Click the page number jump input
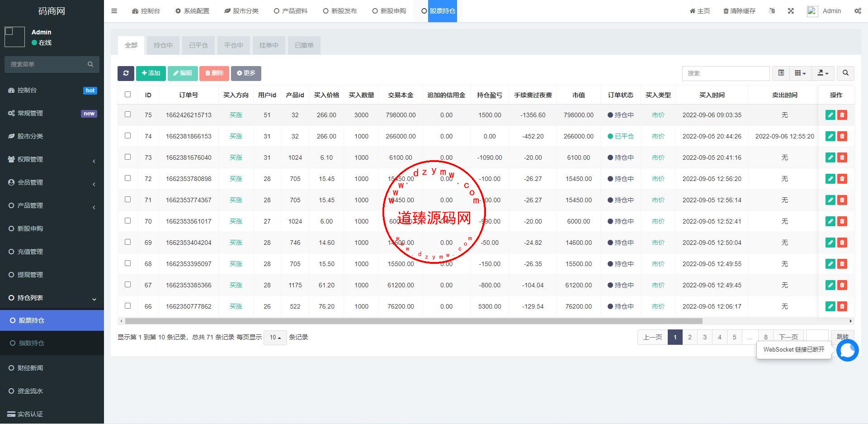The height and width of the screenshot is (424, 868). [x=817, y=337]
